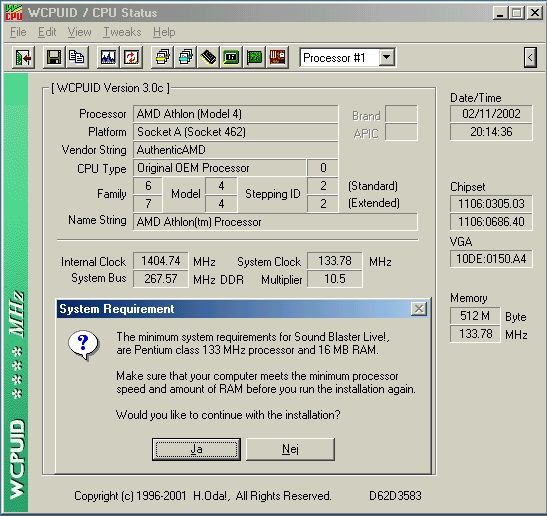547x516 pixels.
Task: Click the green PCI card icon
Action: [x=254, y=57]
